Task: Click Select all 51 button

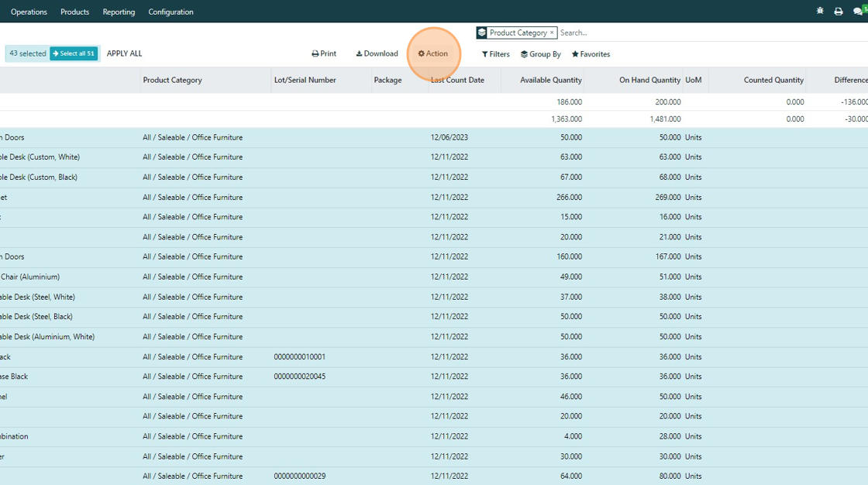Action: [74, 53]
